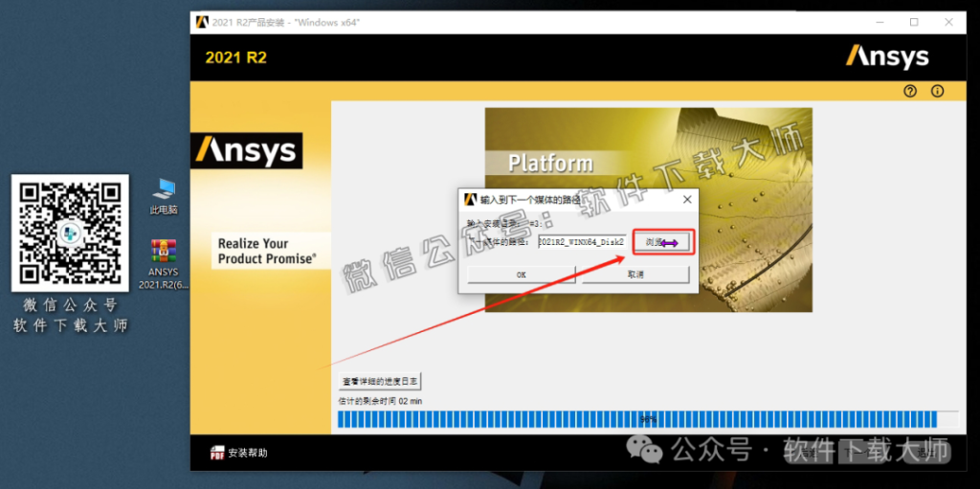Select the ANSYS 2021.R2 archive icon
The height and width of the screenshot is (489, 980).
pyautogui.click(x=164, y=264)
